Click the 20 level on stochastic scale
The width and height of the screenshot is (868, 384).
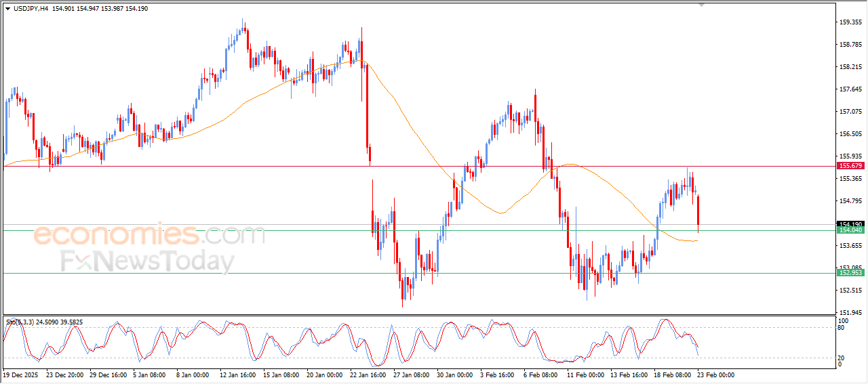tap(843, 357)
